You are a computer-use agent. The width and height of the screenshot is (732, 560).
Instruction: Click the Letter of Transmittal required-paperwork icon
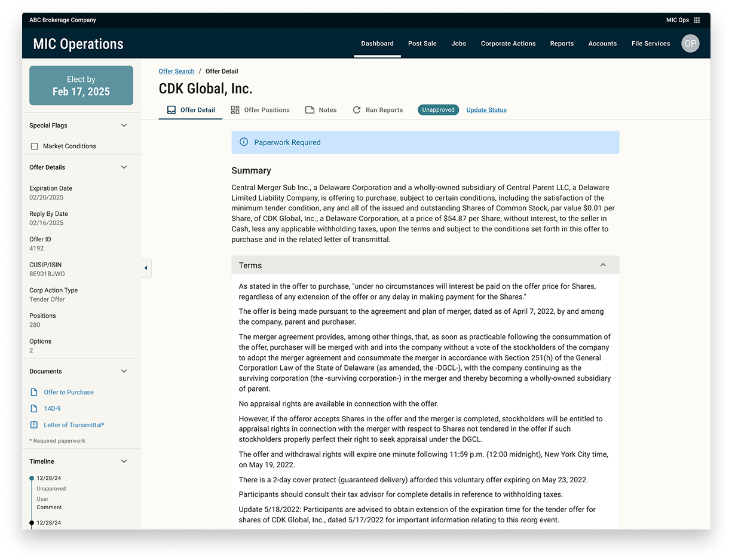point(34,425)
